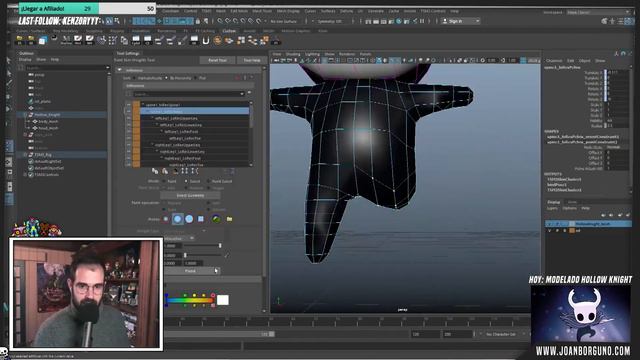Image resolution: width=640 pixels, height=360 pixels.
Task: Click the Tool Help button
Action: [x=252, y=60]
